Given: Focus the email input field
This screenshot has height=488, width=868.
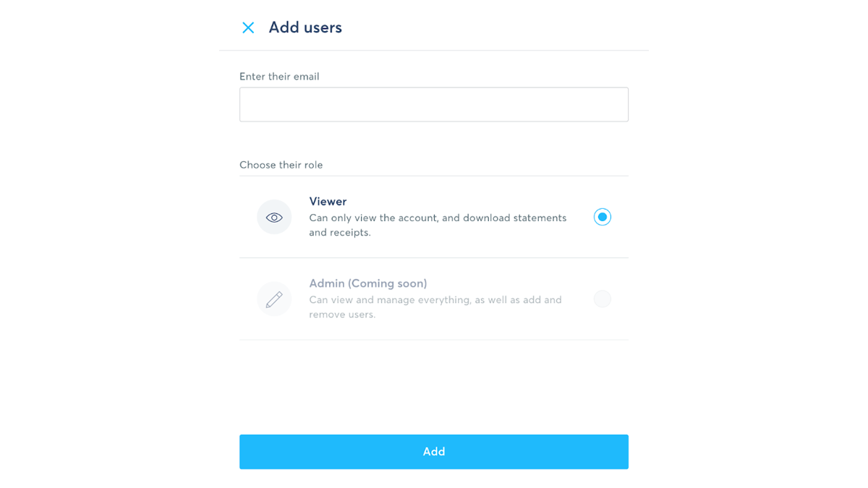Looking at the screenshot, I should click(434, 105).
